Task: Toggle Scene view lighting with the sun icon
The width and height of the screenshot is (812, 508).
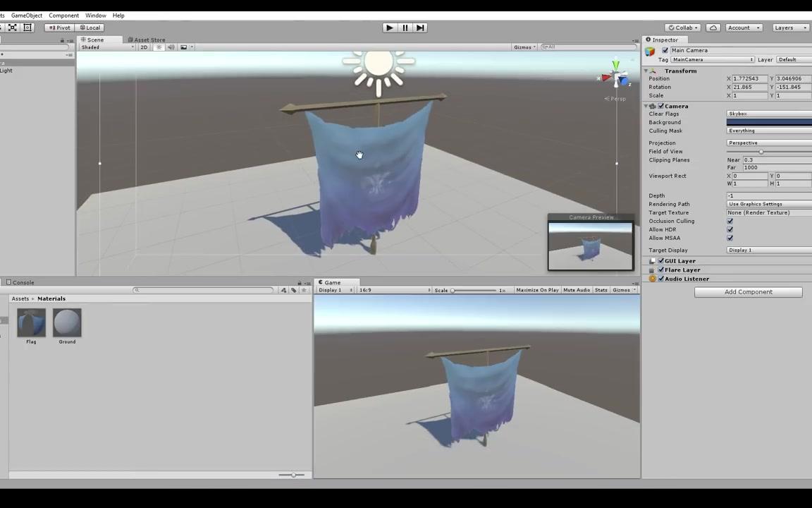Action: pos(159,47)
